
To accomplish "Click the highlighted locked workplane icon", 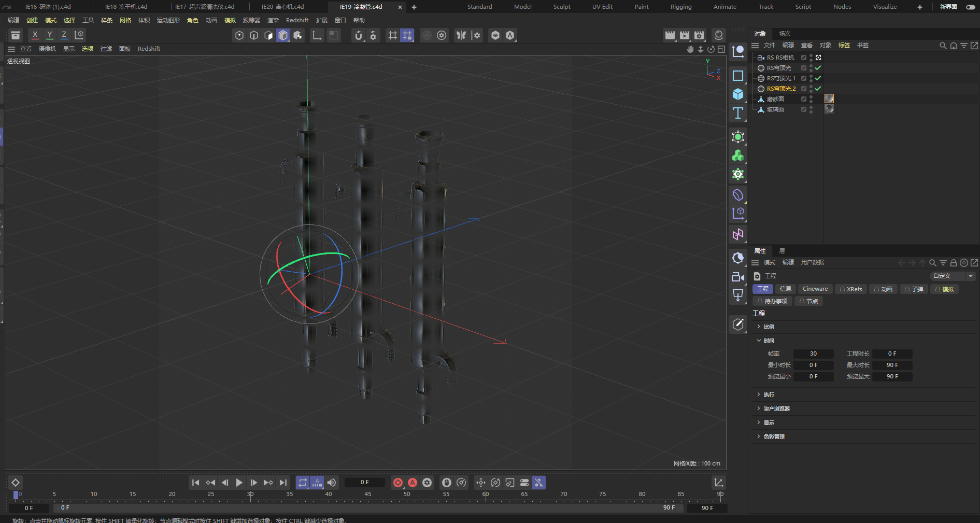I will click(407, 35).
